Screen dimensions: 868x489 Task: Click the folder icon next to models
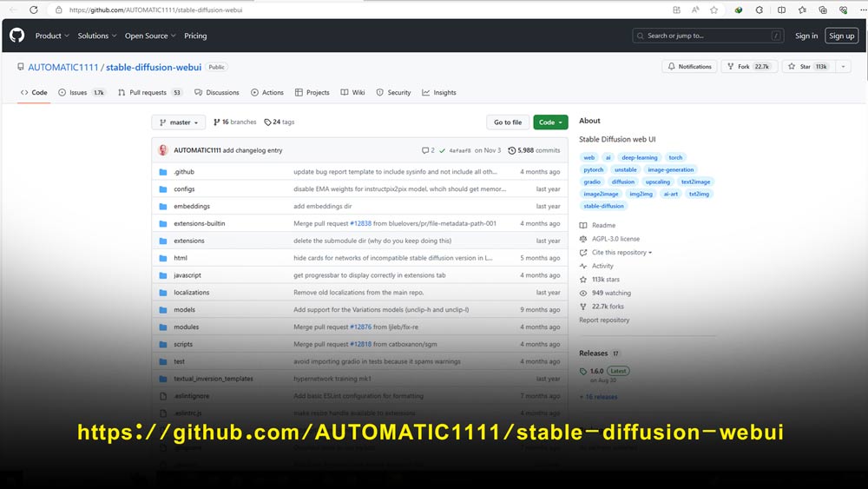[x=163, y=310]
